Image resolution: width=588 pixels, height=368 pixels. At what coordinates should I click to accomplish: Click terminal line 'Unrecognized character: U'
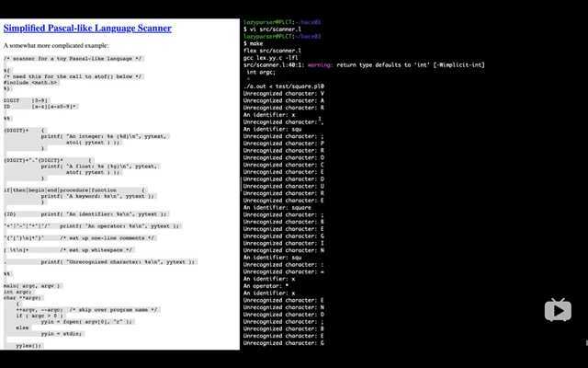click(x=284, y=186)
